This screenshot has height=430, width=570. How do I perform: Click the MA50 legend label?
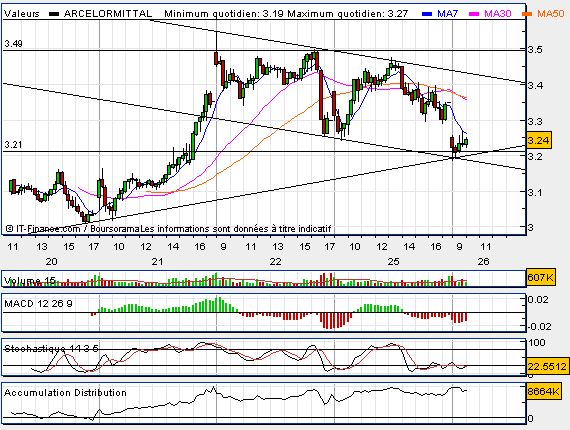pyautogui.click(x=551, y=14)
